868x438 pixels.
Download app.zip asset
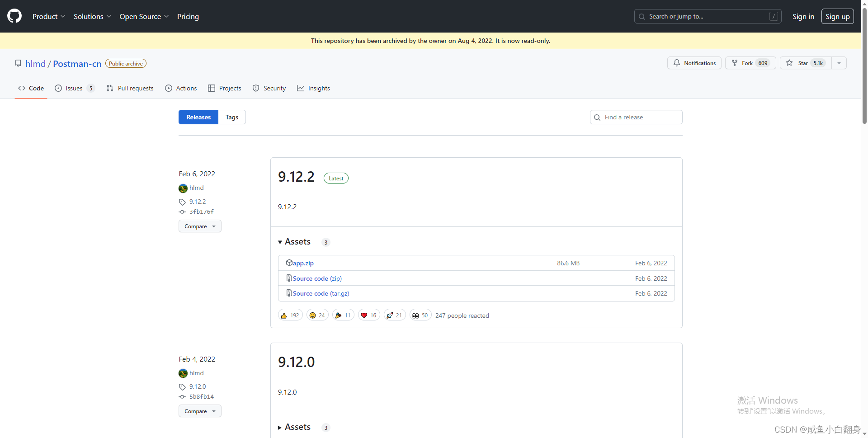click(x=303, y=263)
